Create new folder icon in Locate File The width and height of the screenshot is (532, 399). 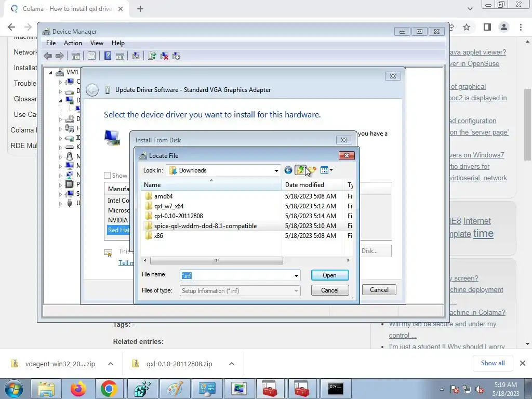(x=312, y=170)
